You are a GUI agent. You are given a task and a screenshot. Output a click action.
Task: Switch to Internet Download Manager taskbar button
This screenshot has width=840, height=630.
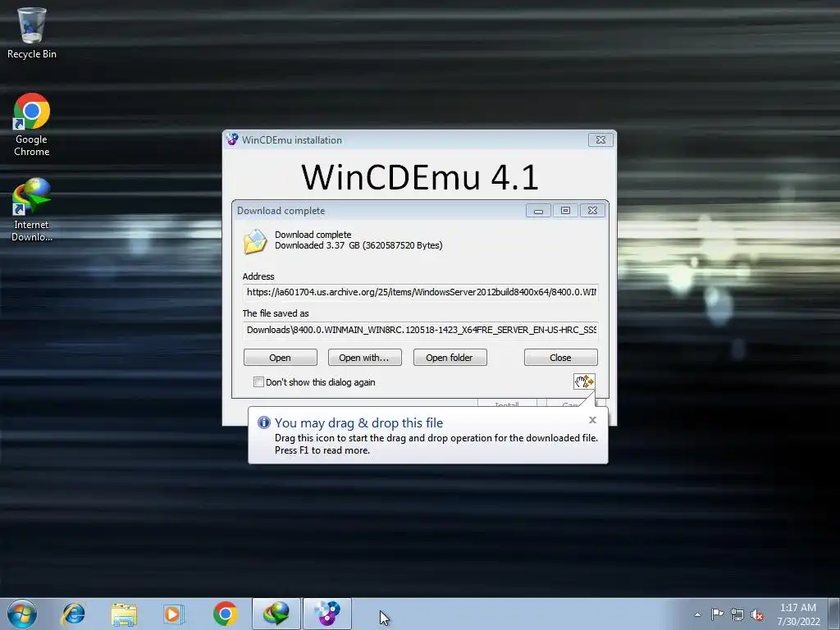(x=276, y=614)
